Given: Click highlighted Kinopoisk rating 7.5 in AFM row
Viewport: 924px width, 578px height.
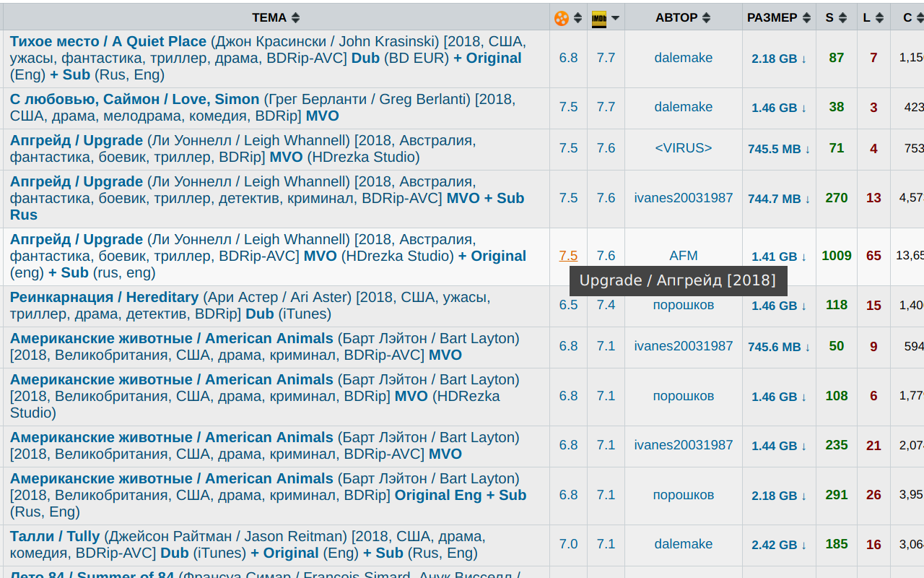Looking at the screenshot, I should pos(568,256).
